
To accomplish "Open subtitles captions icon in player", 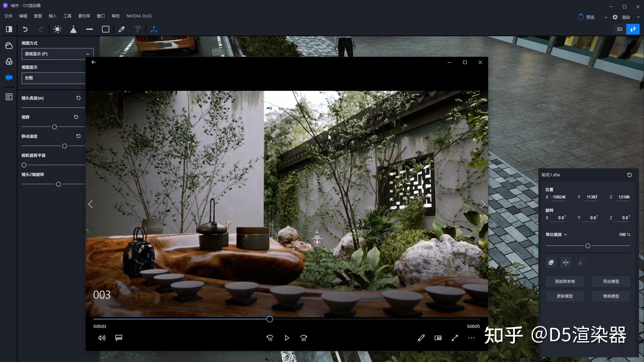I will (119, 338).
